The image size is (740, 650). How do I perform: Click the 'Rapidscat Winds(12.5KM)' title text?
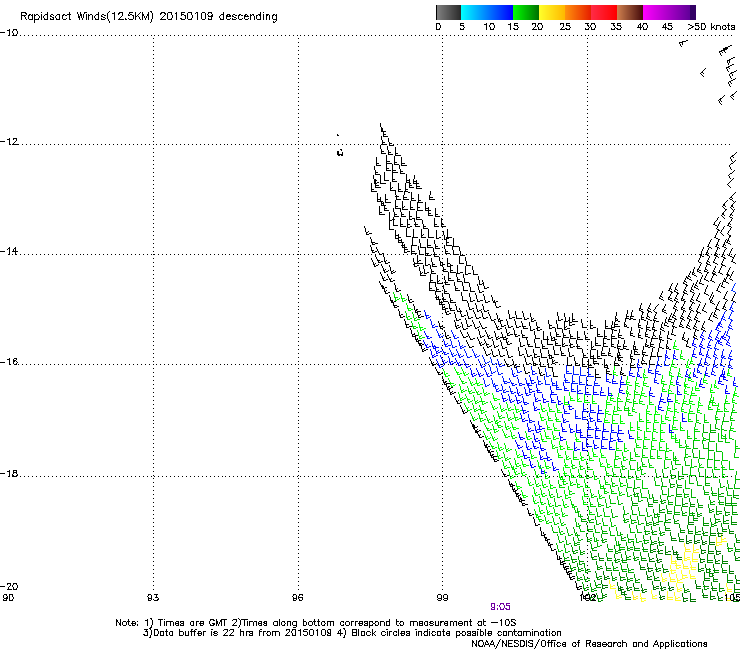pyautogui.click(x=87, y=17)
